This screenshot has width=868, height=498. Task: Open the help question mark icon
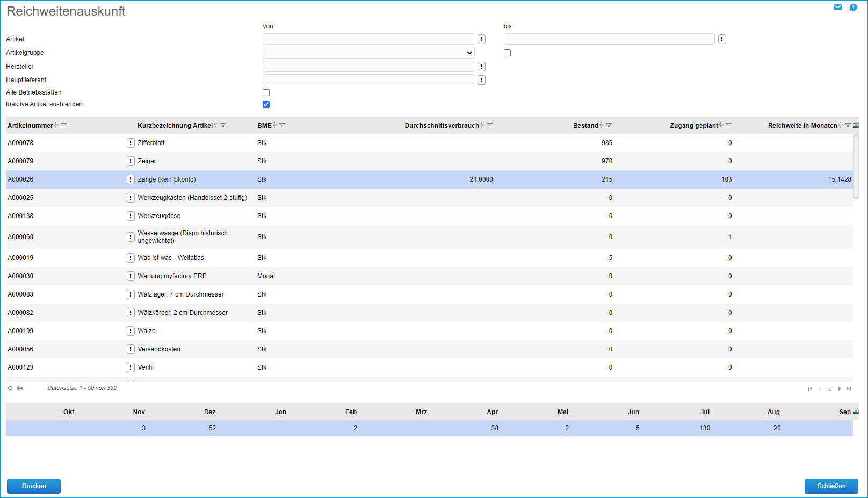(853, 7)
